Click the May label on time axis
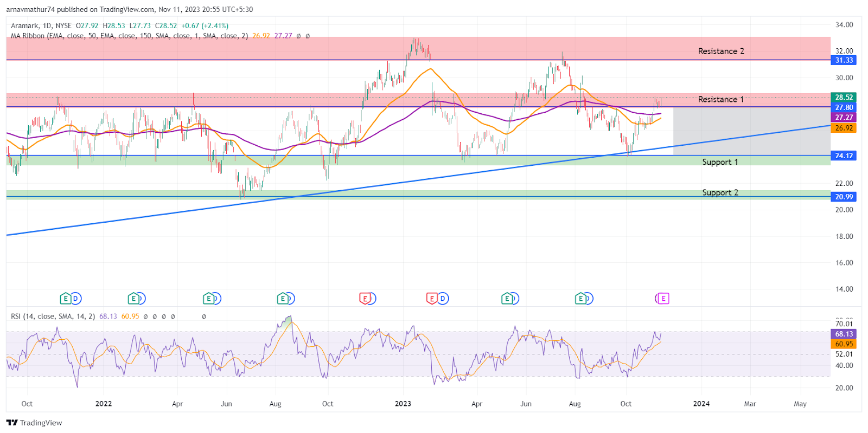 800,404
